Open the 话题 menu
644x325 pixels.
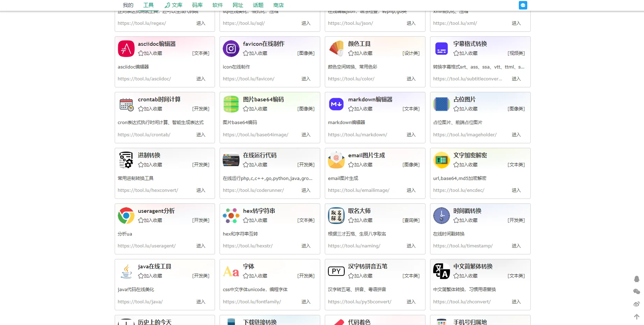coord(258,5)
